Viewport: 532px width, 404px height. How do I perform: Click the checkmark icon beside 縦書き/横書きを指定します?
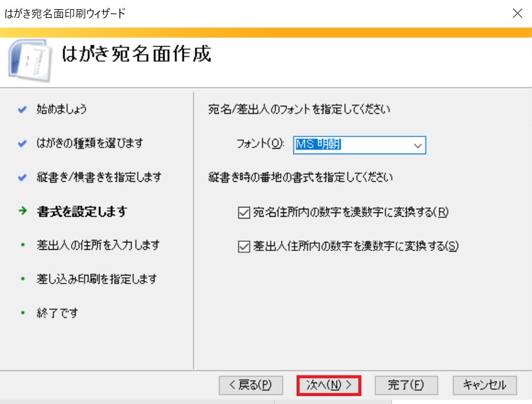(x=23, y=178)
